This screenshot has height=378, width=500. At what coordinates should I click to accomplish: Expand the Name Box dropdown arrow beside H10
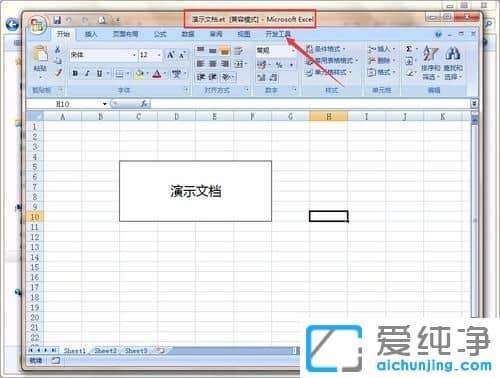(104, 104)
